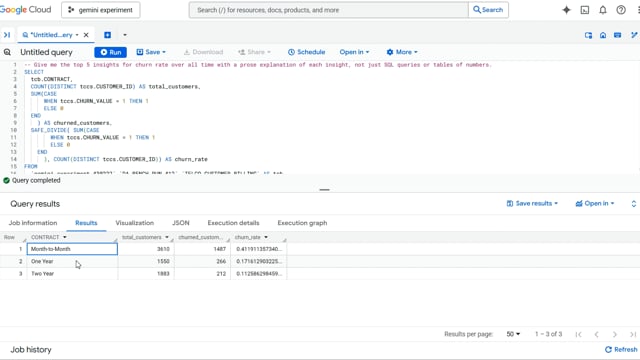Close the Untitled query tab
640x360 pixels.
[x=86, y=35]
